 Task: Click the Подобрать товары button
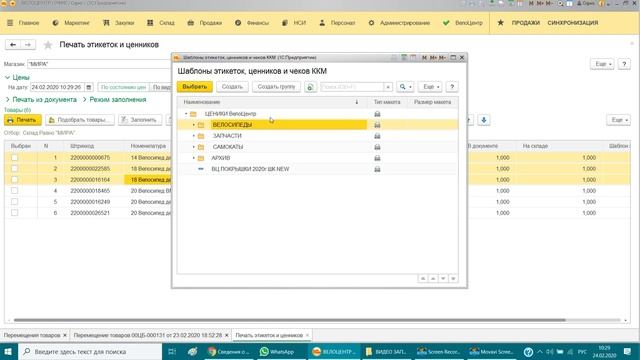click(x=80, y=120)
